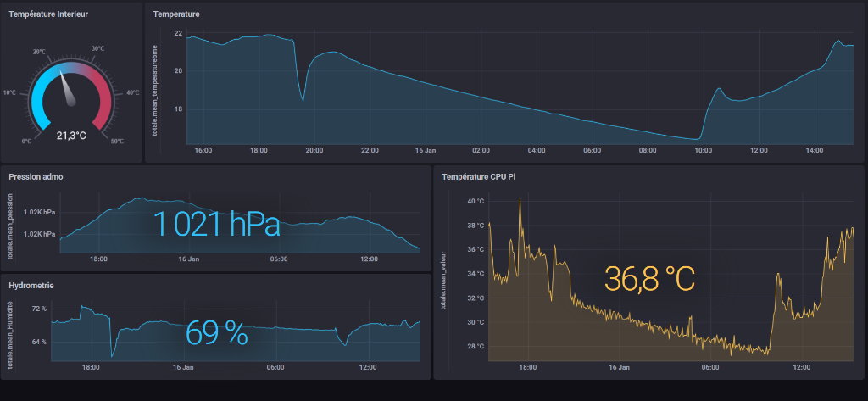This screenshot has height=401, width=868.
Task: Click the 10:00 tick on Temperature graph
Action: tap(703, 150)
